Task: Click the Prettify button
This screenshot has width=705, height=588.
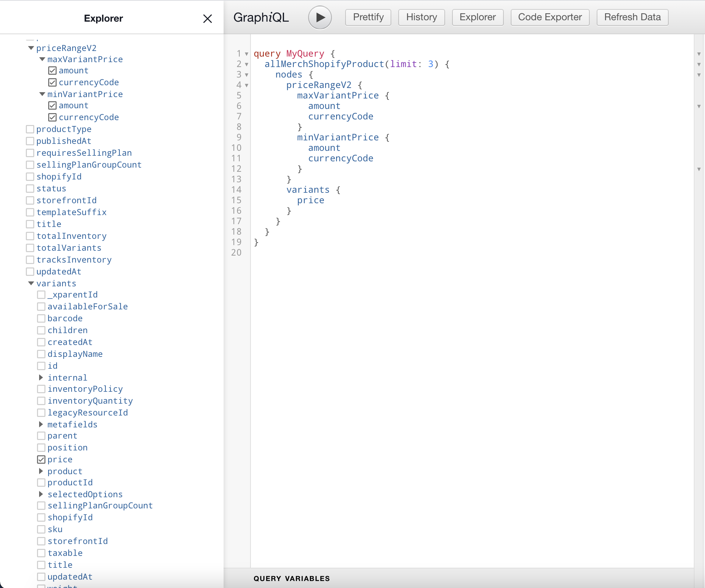Action: coord(368,17)
